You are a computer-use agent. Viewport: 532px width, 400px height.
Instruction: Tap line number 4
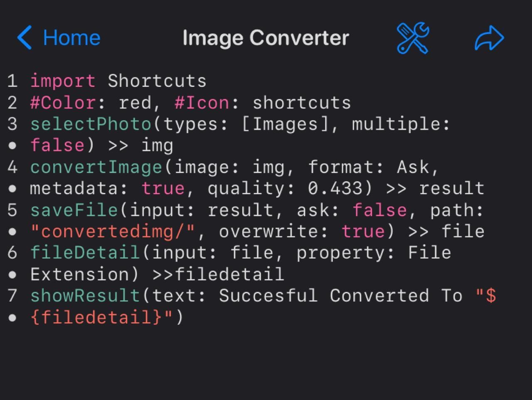pyautogui.click(x=12, y=167)
